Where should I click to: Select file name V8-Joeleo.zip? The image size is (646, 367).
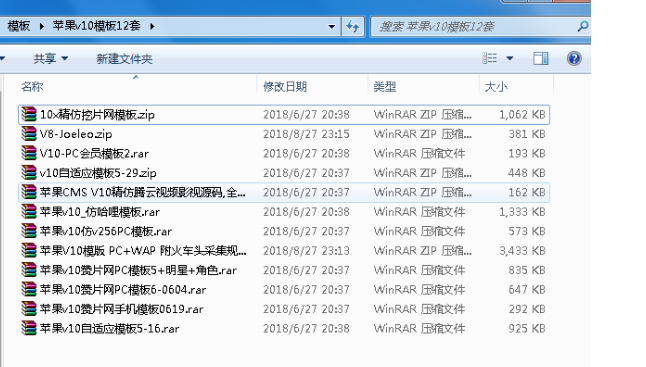point(76,134)
